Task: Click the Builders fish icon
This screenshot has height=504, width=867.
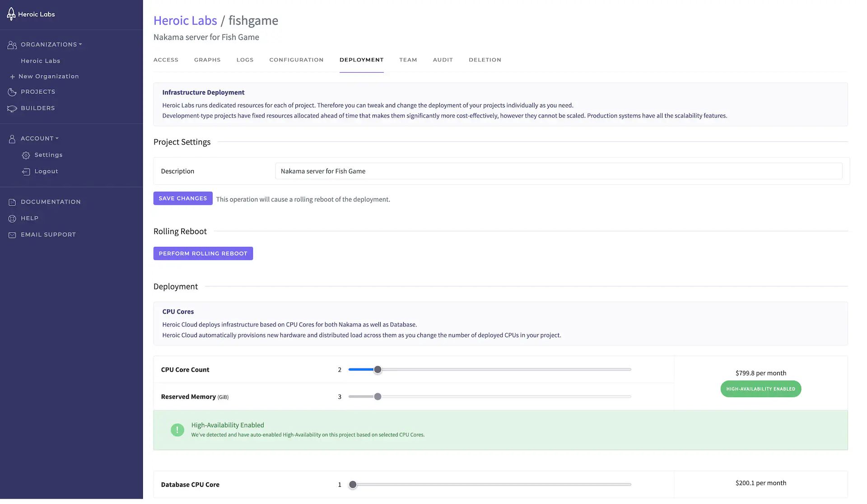Action: pos(12,108)
